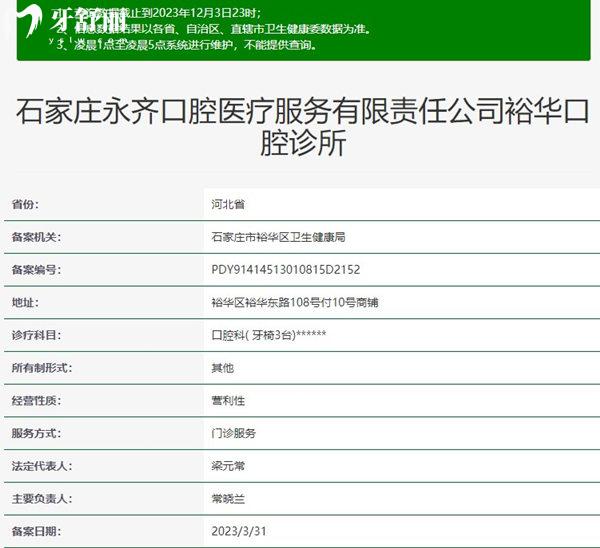The height and width of the screenshot is (548, 600).
Task: Click the 经营性质 label
Action: 36,401
